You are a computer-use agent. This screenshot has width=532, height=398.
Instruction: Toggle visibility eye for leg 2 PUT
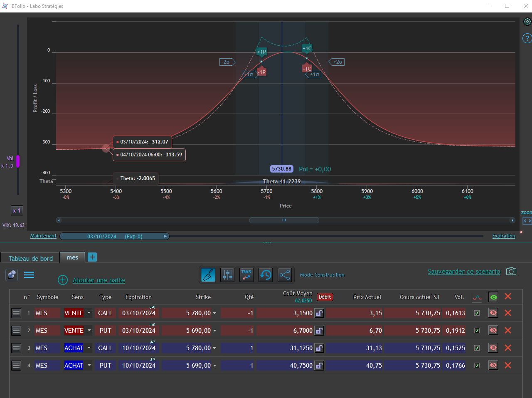493,330
